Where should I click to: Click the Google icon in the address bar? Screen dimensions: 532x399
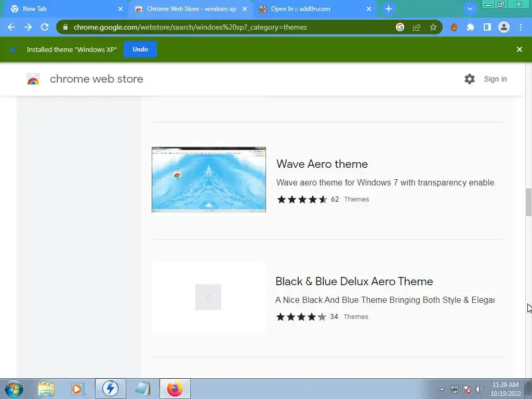click(400, 27)
